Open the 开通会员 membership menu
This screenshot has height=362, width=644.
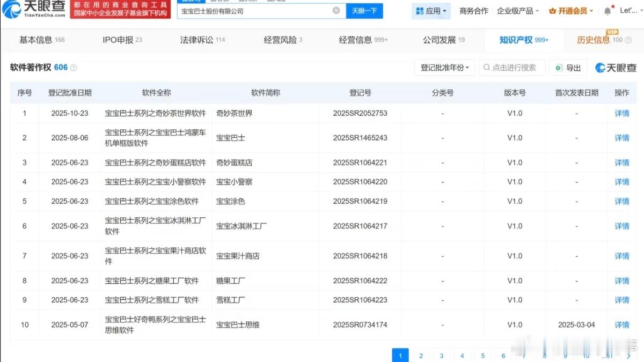click(571, 11)
